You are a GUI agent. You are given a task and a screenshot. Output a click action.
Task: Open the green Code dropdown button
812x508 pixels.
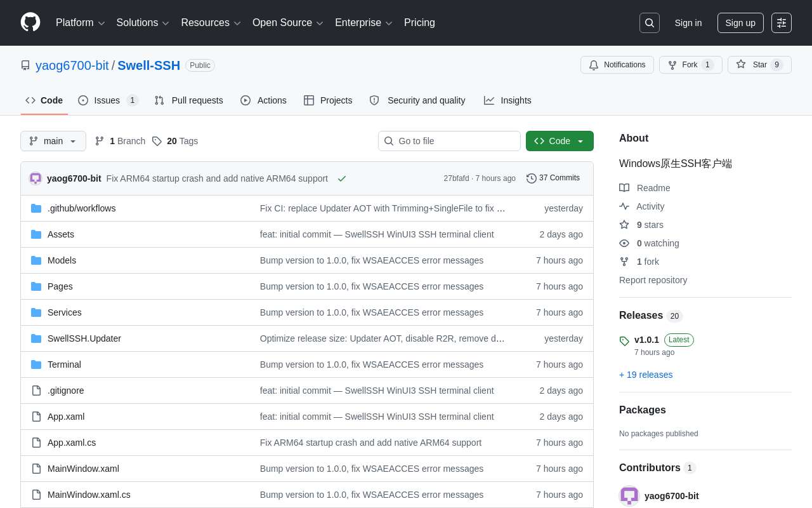click(560, 141)
